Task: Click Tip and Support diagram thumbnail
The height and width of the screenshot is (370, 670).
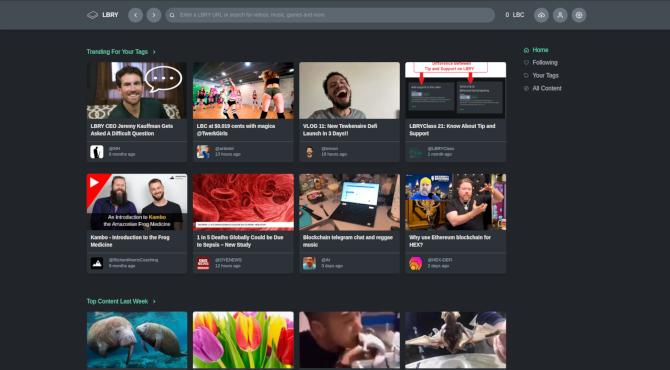Action: point(455,91)
